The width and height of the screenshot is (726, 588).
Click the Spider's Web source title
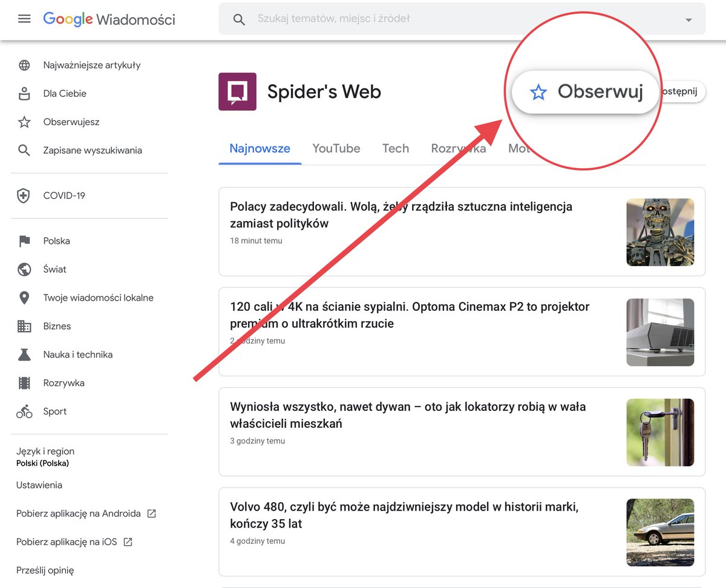tap(324, 91)
